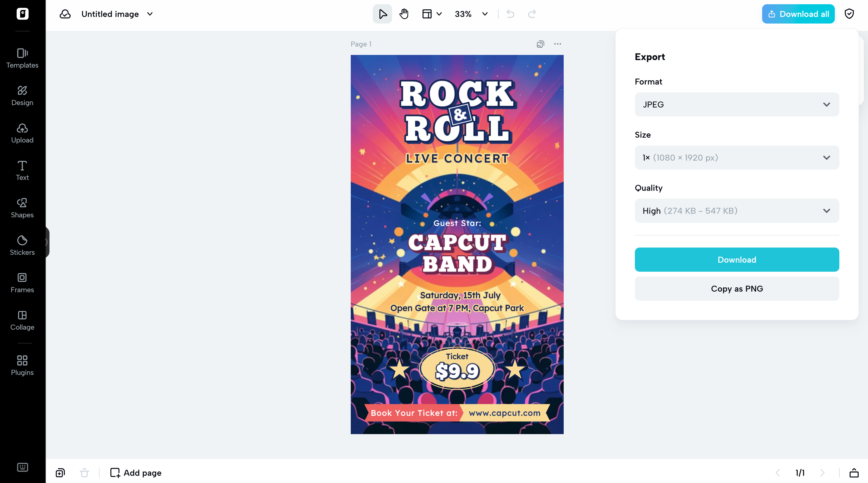868x483 pixels.
Task: Duplicate page using bottom-left icon
Action: 60,472
